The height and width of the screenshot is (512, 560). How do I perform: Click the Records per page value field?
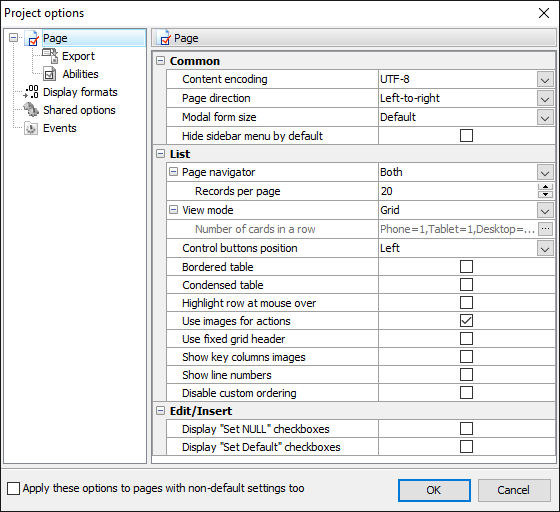[x=458, y=191]
